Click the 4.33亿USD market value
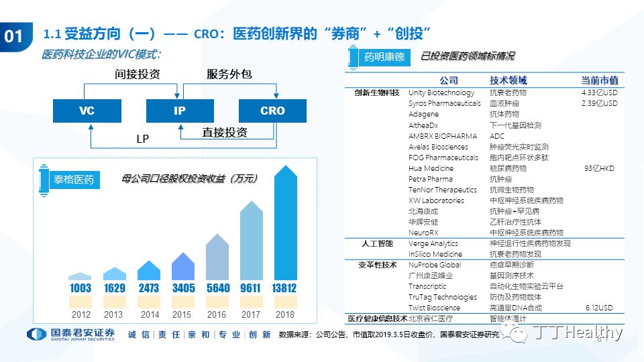 click(599, 93)
